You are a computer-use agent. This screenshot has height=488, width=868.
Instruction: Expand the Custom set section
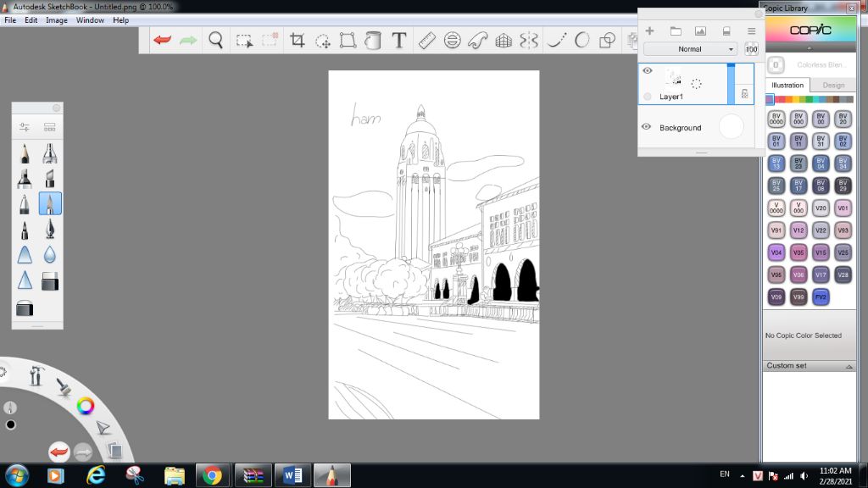[x=810, y=366]
